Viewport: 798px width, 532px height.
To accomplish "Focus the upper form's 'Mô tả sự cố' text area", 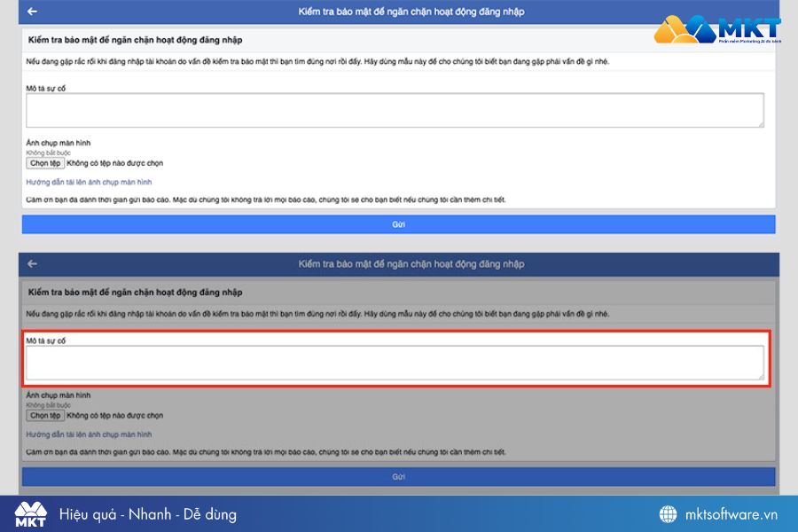I will [395, 110].
